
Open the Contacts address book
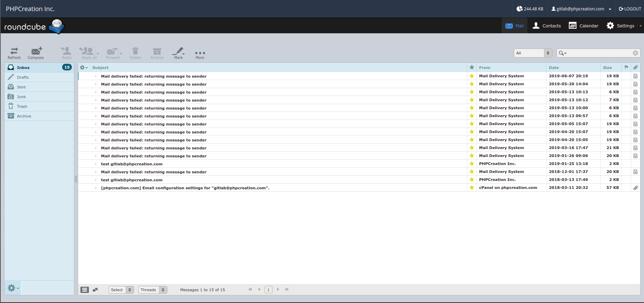tap(547, 26)
